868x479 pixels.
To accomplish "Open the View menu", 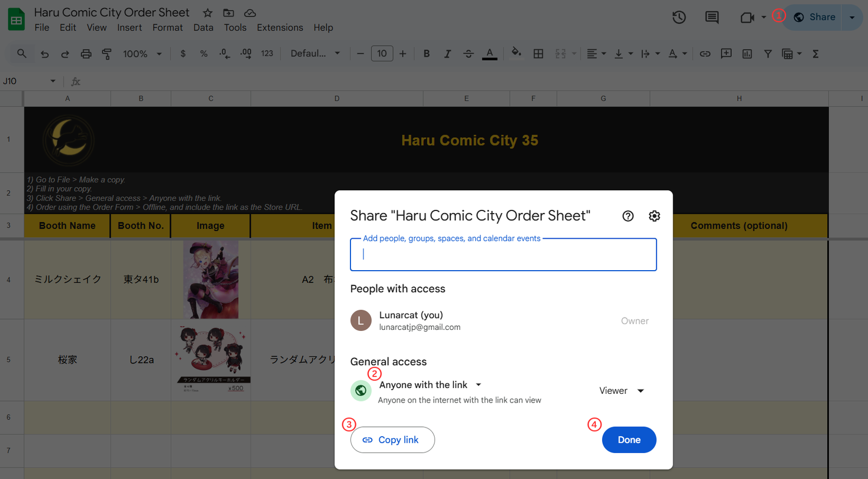I will (97, 28).
